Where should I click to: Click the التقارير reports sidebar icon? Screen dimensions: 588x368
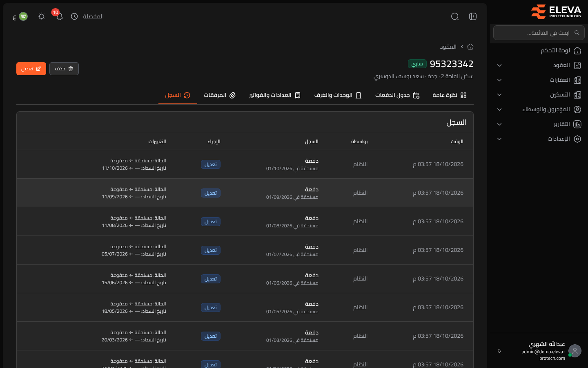pyautogui.click(x=577, y=124)
